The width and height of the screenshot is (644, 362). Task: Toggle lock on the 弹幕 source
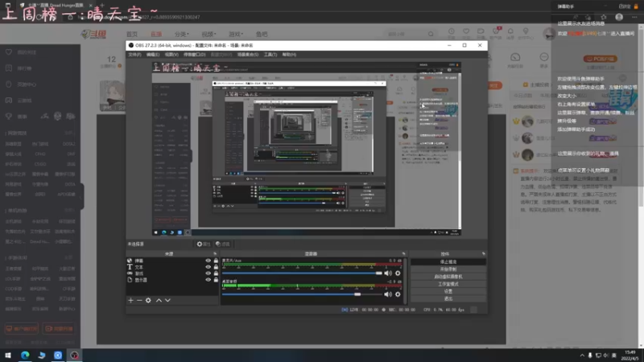click(216, 261)
